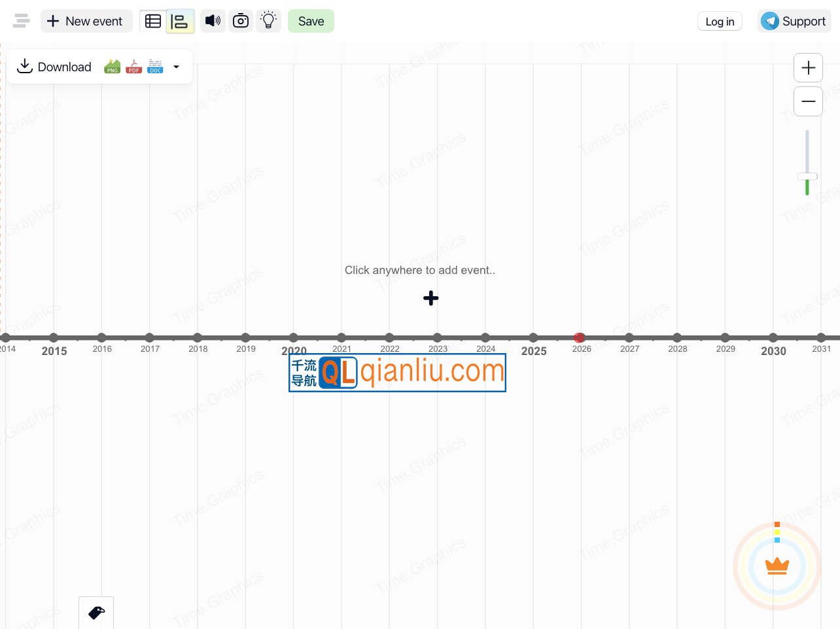Open the Download options

(54, 66)
